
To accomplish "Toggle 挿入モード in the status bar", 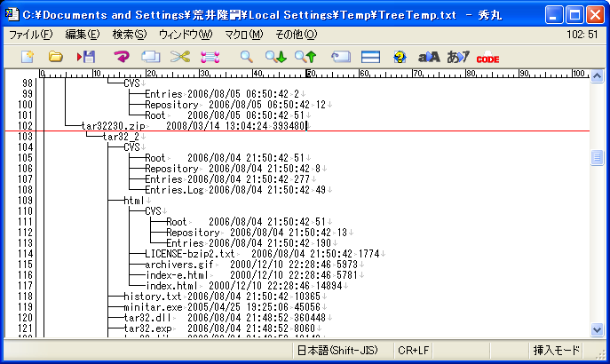I will pos(556,350).
